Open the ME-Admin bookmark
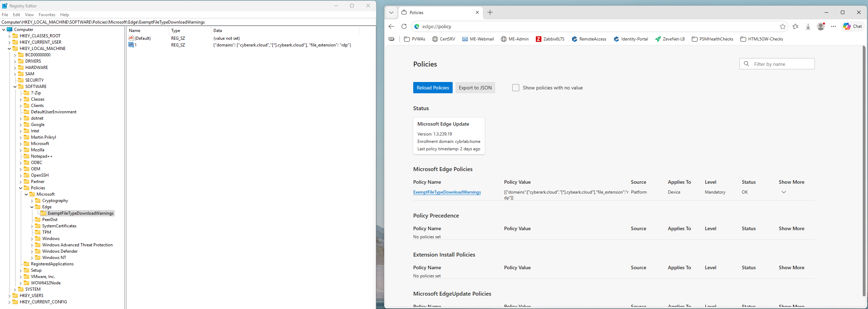 tap(515, 39)
